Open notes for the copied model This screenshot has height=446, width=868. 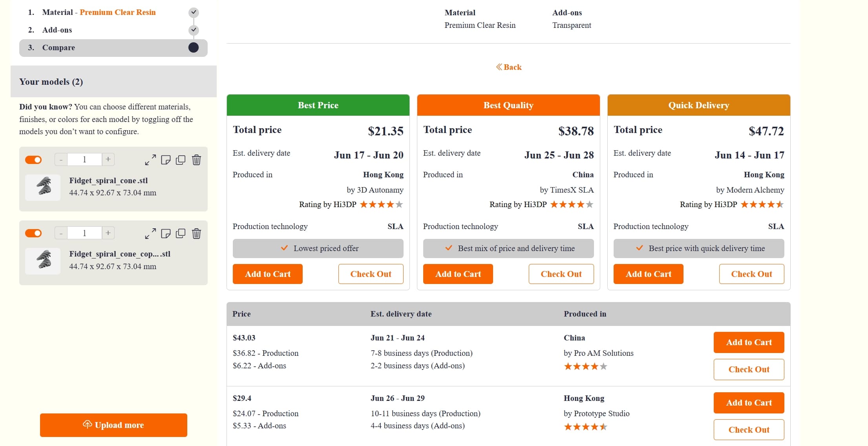pyautogui.click(x=166, y=233)
